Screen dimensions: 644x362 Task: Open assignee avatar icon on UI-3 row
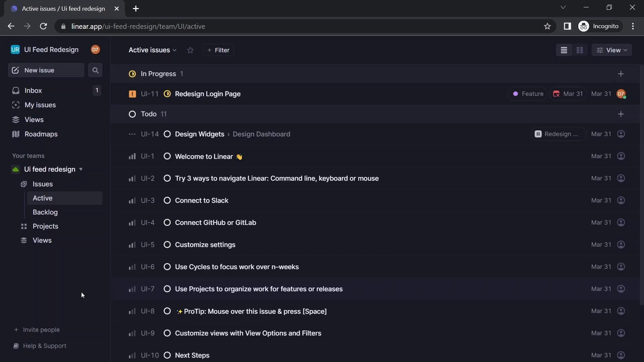(621, 200)
